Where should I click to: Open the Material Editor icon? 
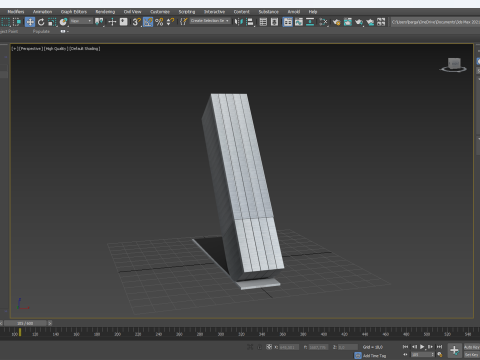pos(323,22)
